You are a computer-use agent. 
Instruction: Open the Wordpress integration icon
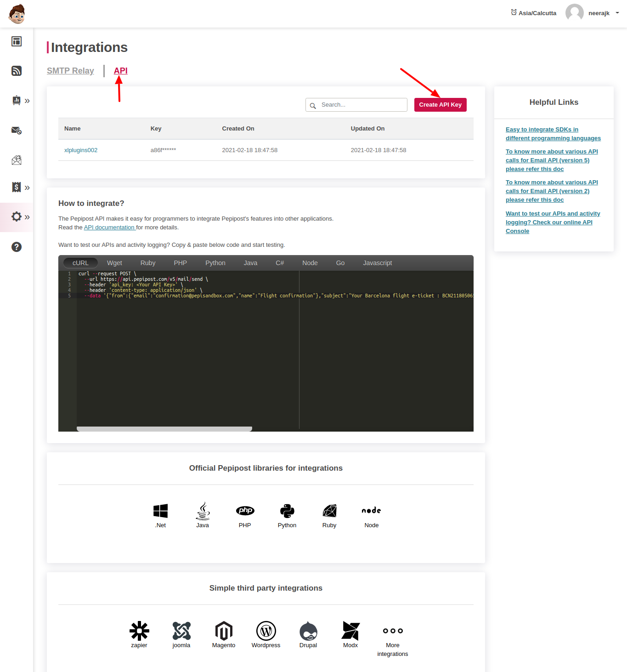(x=266, y=631)
